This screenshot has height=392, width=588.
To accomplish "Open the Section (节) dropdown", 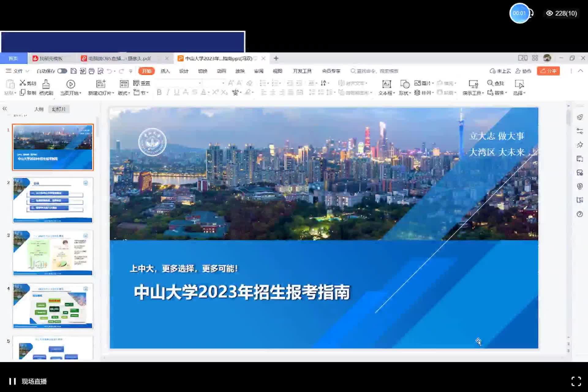I will (x=141, y=92).
